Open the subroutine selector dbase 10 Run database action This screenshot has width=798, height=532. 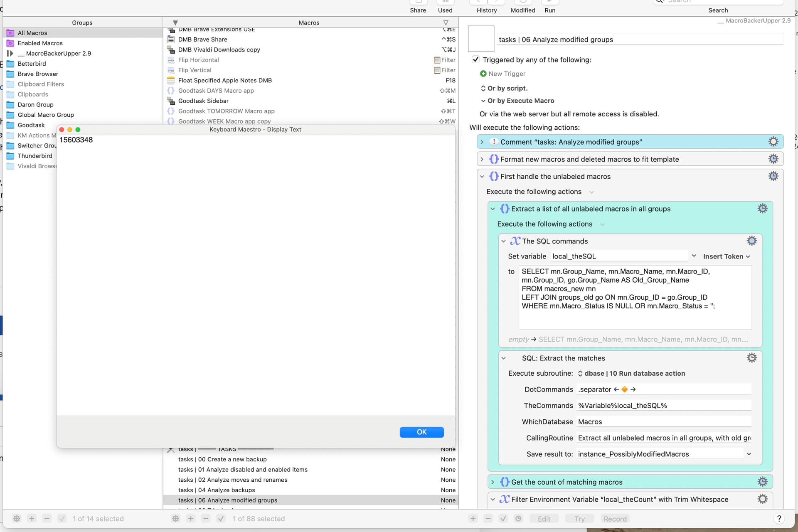[x=631, y=373]
